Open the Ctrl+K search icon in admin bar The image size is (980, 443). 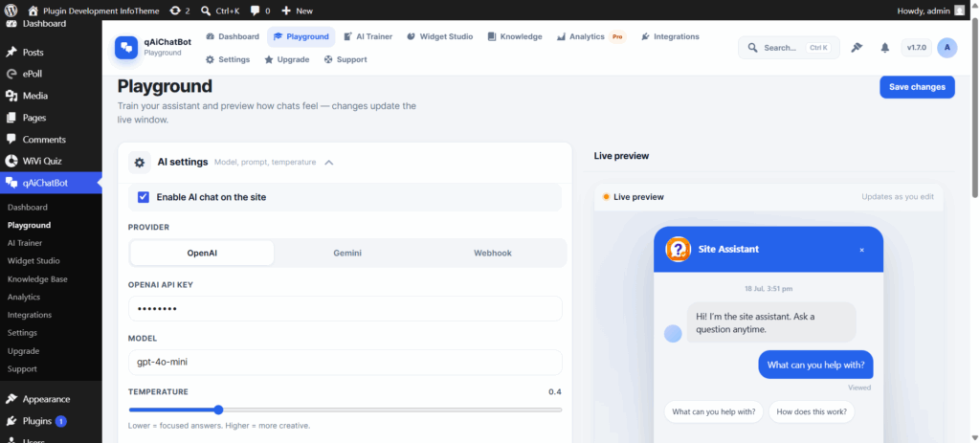click(x=206, y=11)
